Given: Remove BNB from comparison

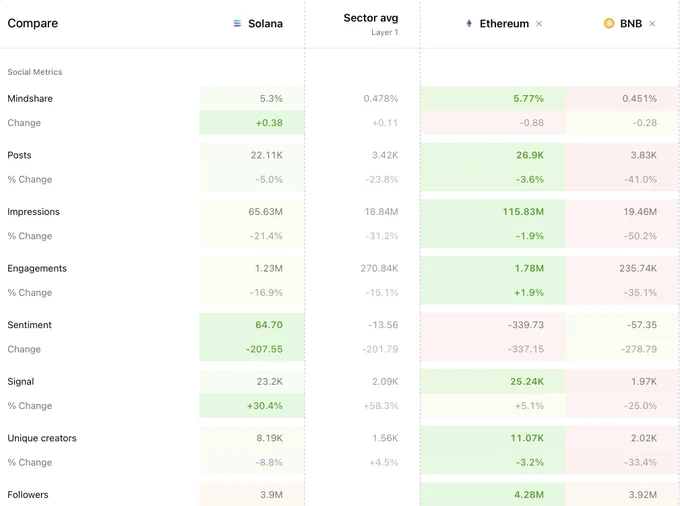Looking at the screenshot, I should 652,23.
